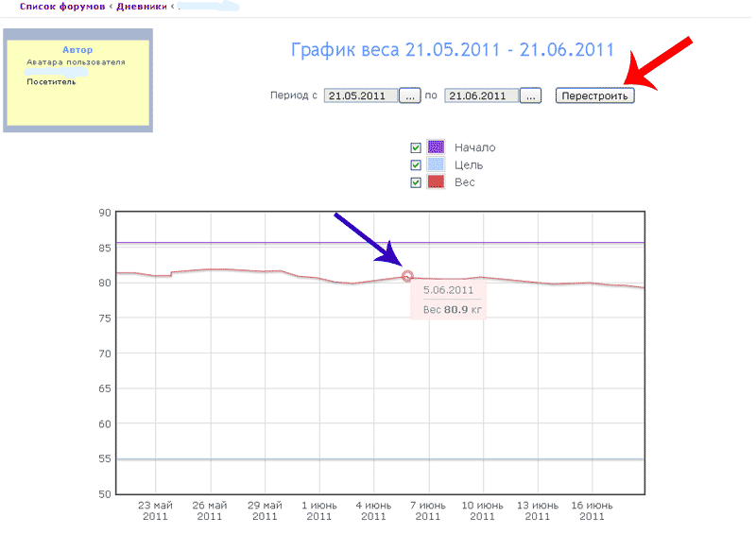This screenshot has width=756, height=534.
Task: Open date picker for start date
Action: (409, 95)
